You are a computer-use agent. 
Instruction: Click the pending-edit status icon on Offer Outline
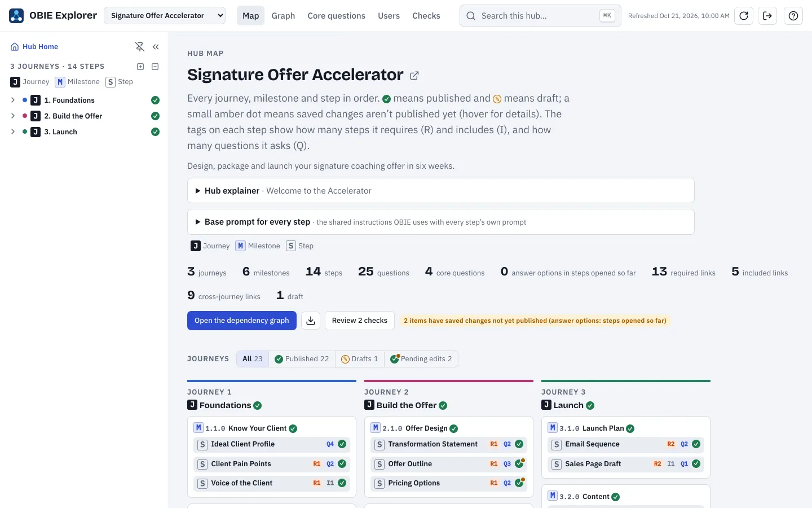520,464
